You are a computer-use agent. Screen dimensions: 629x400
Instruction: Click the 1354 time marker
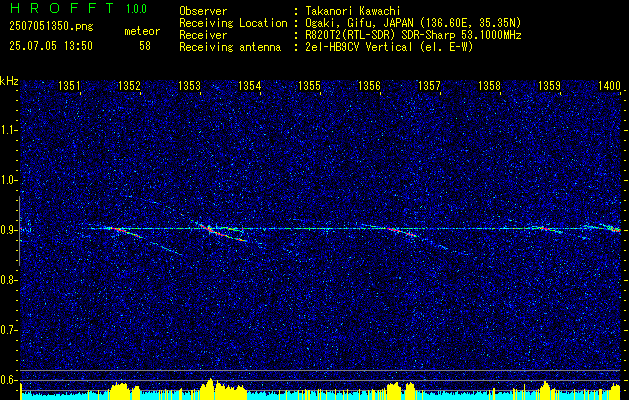click(x=250, y=85)
